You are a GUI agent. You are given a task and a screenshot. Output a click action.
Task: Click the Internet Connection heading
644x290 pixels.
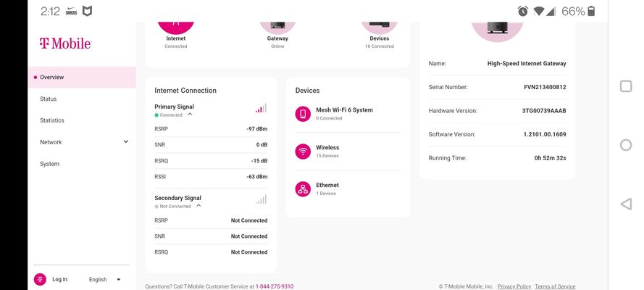[x=185, y=91]
